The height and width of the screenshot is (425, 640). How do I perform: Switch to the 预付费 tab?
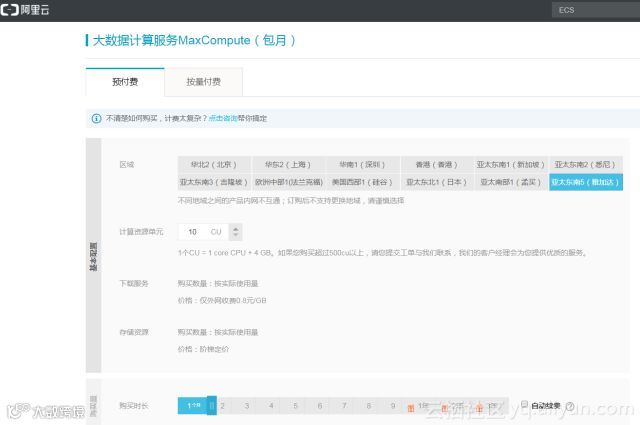pyautogui.click(x=125, y=82)
